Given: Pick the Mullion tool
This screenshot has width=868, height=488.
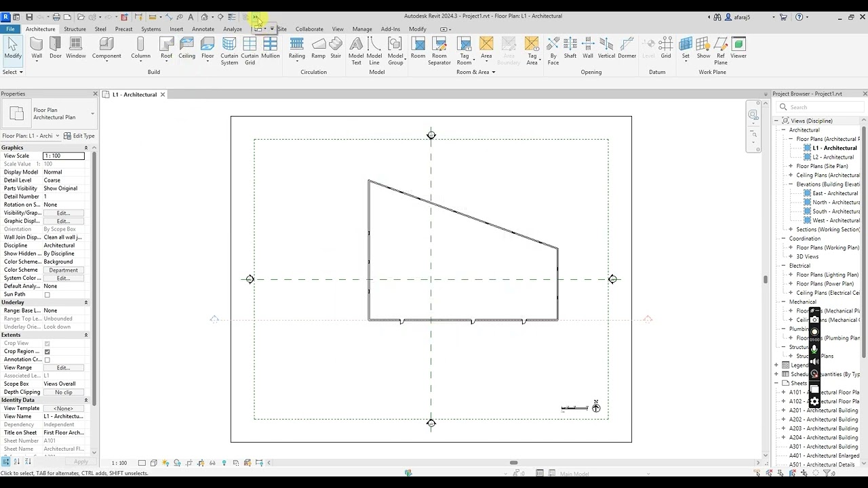Looking at the screenshot, I should [x=271, y=48].
